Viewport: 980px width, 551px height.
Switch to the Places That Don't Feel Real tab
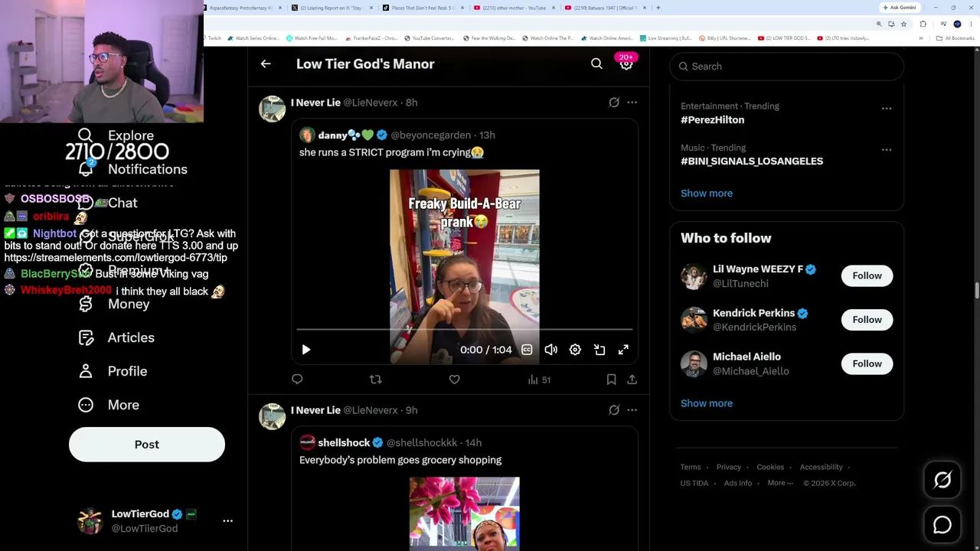[423, 8]
